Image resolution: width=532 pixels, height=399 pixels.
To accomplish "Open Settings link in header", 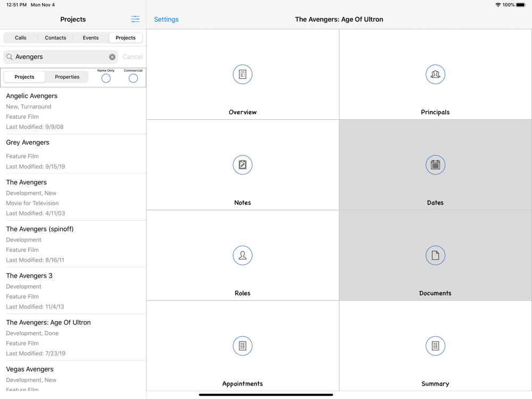I will coord(166,20).
